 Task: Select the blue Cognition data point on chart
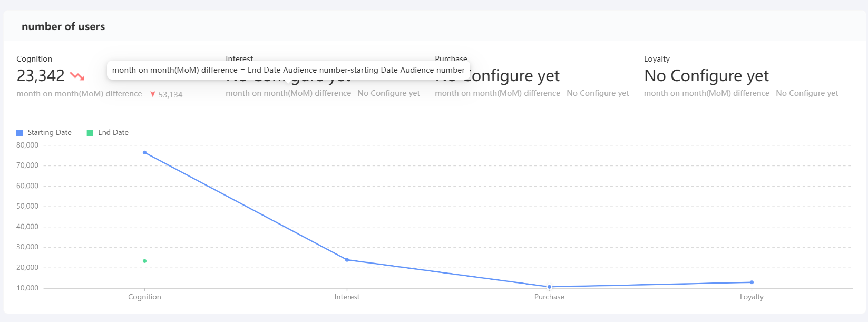pyautogui.click(x=145, y=153)
